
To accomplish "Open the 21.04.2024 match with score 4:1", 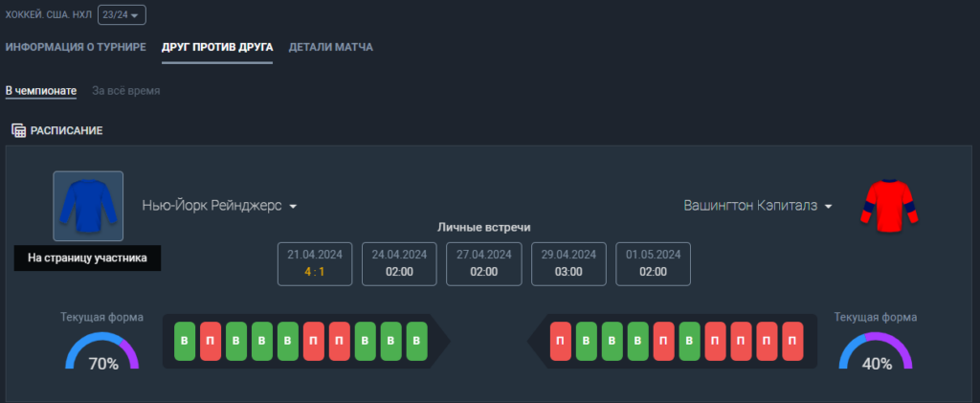I will (x=315, y=263).
